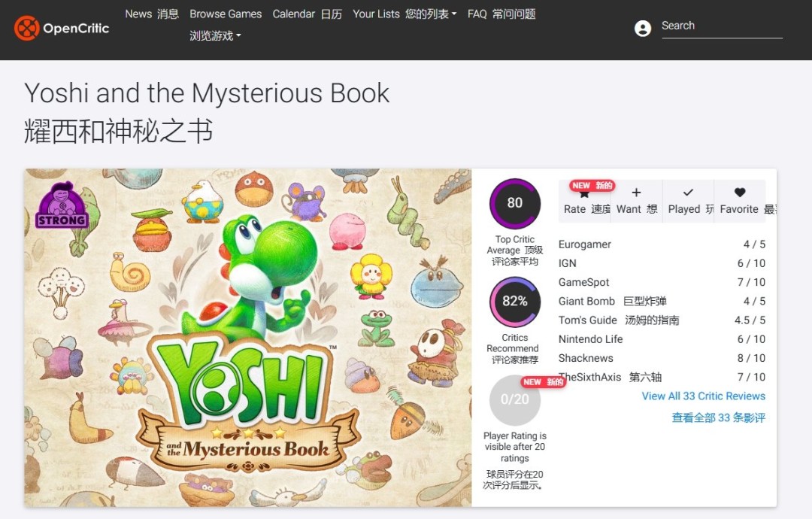Click the Favorite heart icon

pyautogui.click(x=740, y=193)
